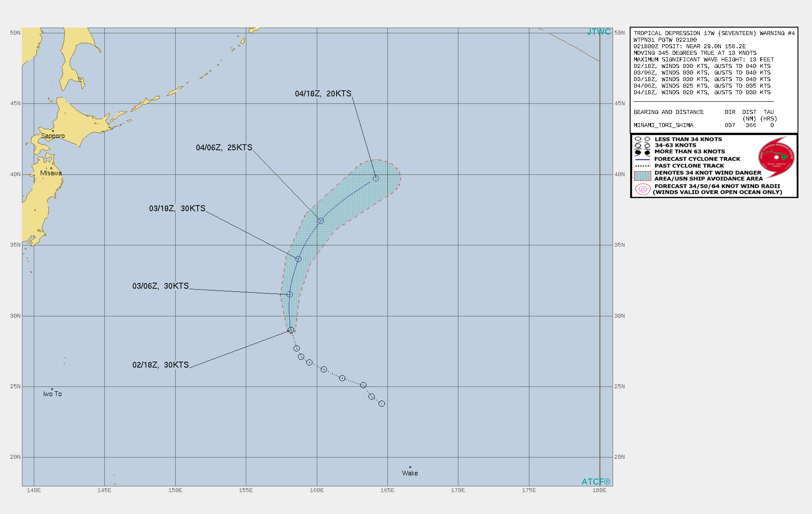This screenshot has height=514, width=812.
Task: Click the '04/06Z, WINDS 025 KTS' text row
Action: [x=702, y=86]
